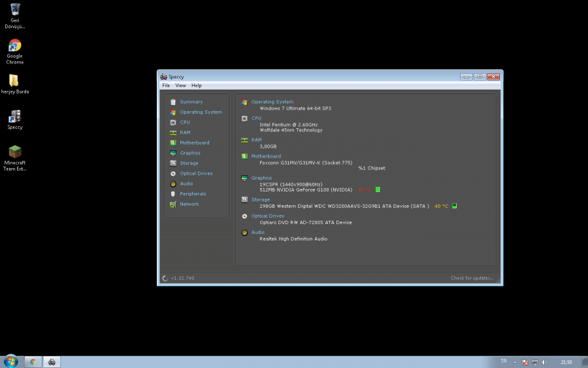Select Peripherals in the sidebar

pyautogui.click(x=193, y=194)
